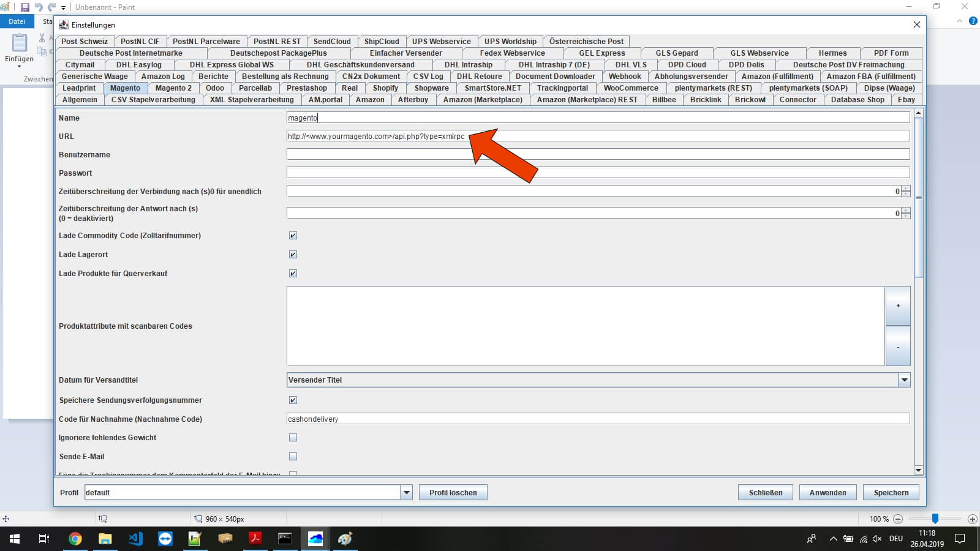The image size is (980, 551).
Task: Launch Google Chrome from the taskbar
Action: pyautogui.click(x=75, y=539)
